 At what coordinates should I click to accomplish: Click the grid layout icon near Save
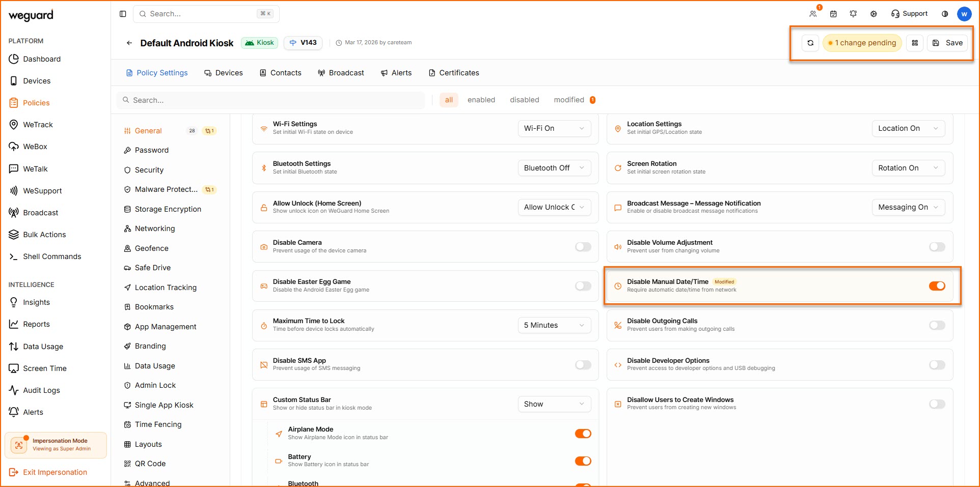coord(915,43)
